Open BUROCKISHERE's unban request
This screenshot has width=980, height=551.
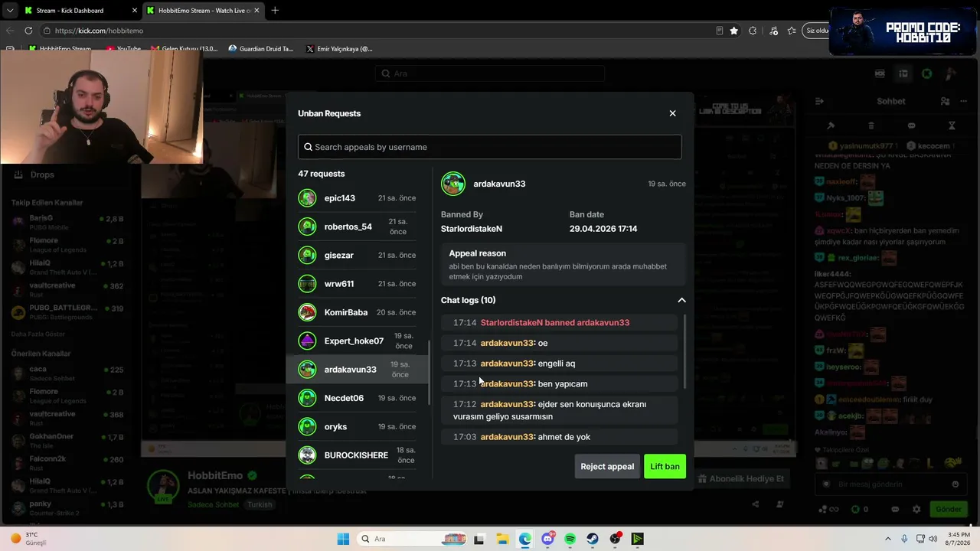pos(357,455)
